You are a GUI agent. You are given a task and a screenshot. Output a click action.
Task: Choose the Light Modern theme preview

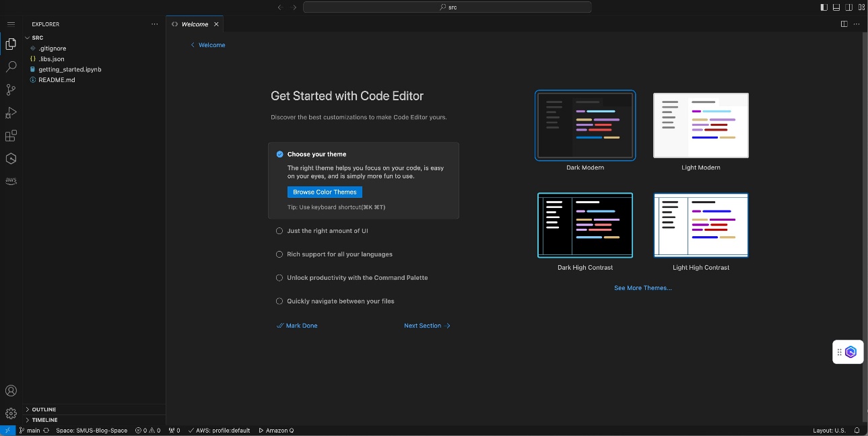tap(701, 126)
